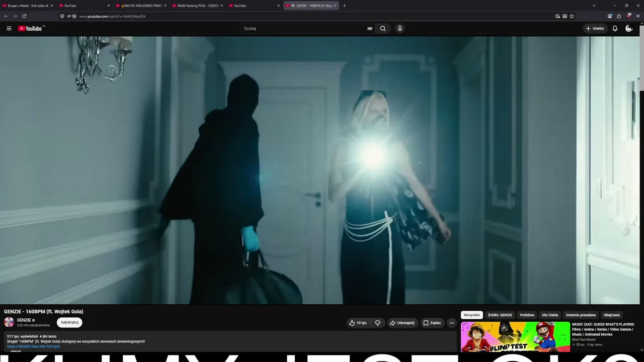
Task: Open the Blind Test music quiz thumbnail
Action: click(x=515, y=337)
